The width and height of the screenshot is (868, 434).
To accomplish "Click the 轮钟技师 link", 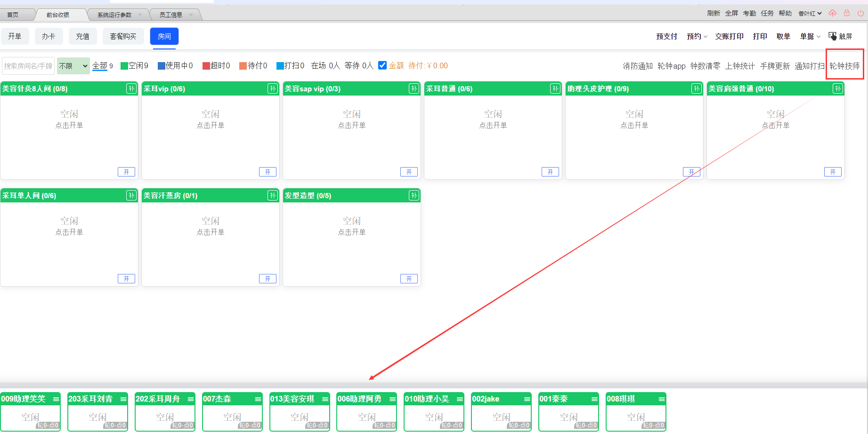I will (844, 66).
